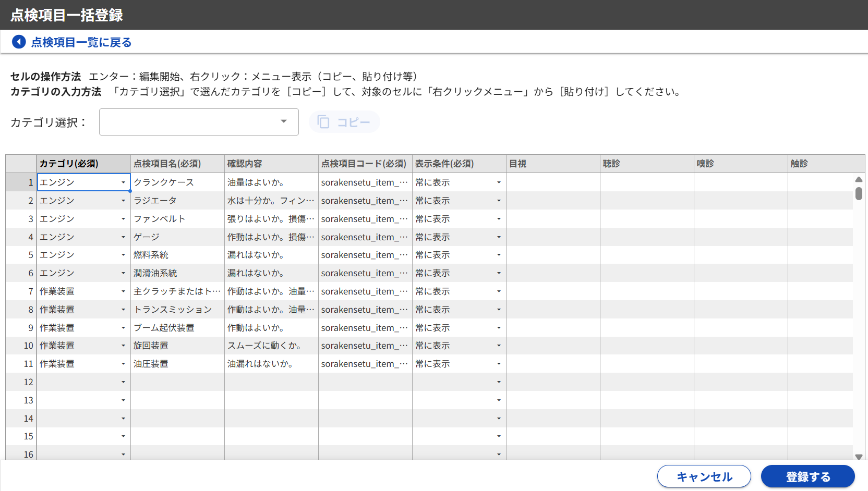Click the copy icon beside カテゴリ選択
This screenshot has width=868, height=491.
tap(323, 122)
